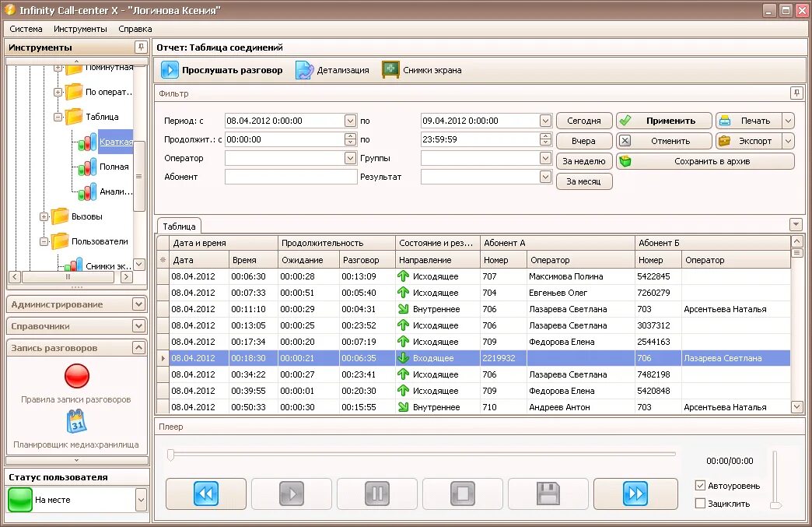The width and height of the screenshot is (812, 527).
Task: Click the Прослушать разговор play icon
Action: coord(170,70)
